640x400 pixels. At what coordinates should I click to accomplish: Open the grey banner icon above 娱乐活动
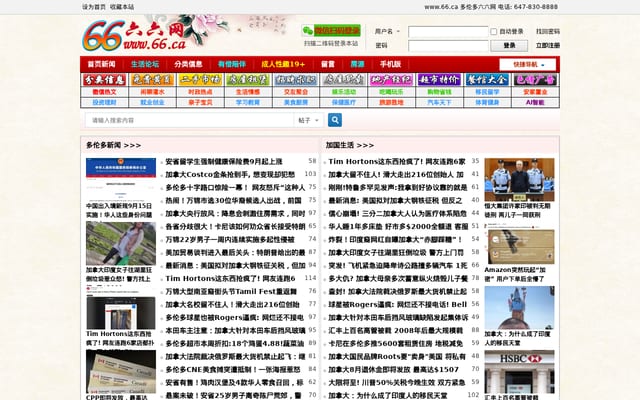click(x=344, y=80)
